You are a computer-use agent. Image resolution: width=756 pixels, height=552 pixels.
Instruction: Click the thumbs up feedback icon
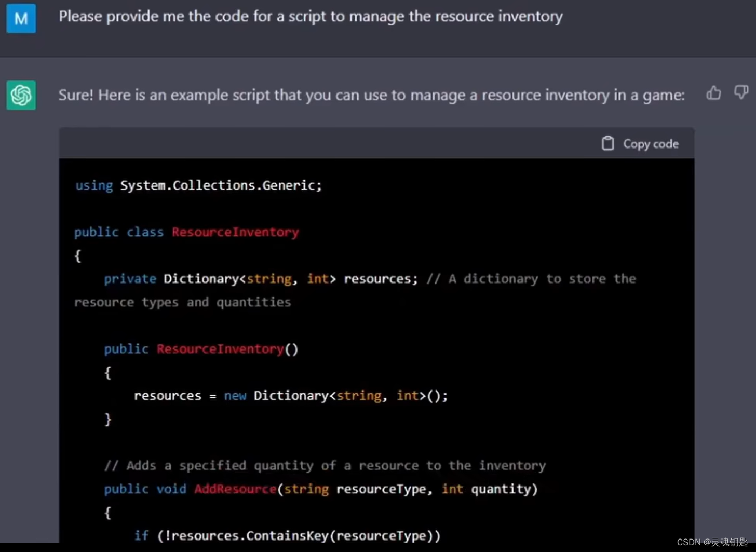pyautogui.click(x=714, y=93)
